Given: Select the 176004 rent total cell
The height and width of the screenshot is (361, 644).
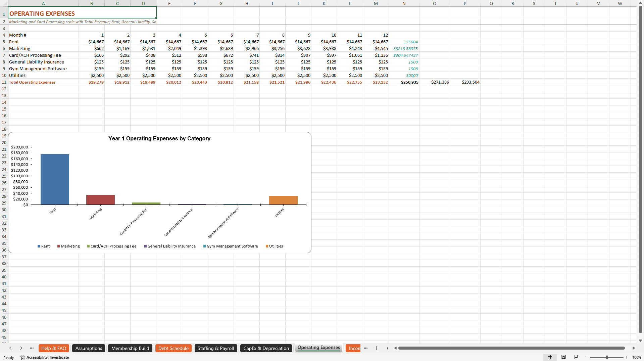Looking at the screenshot, I should click(404, 42).
